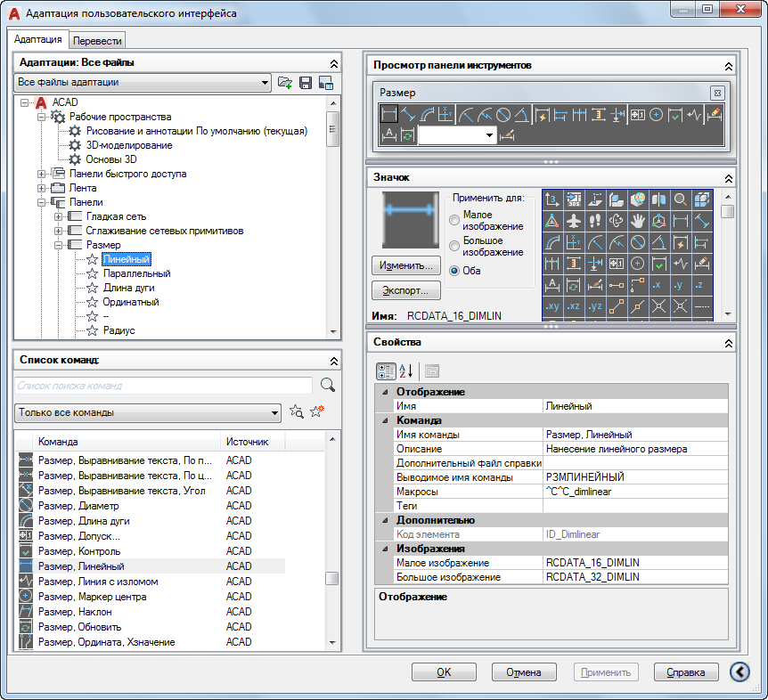Select the ordinate X-Y icon in toolbar preview

(445, 115)
